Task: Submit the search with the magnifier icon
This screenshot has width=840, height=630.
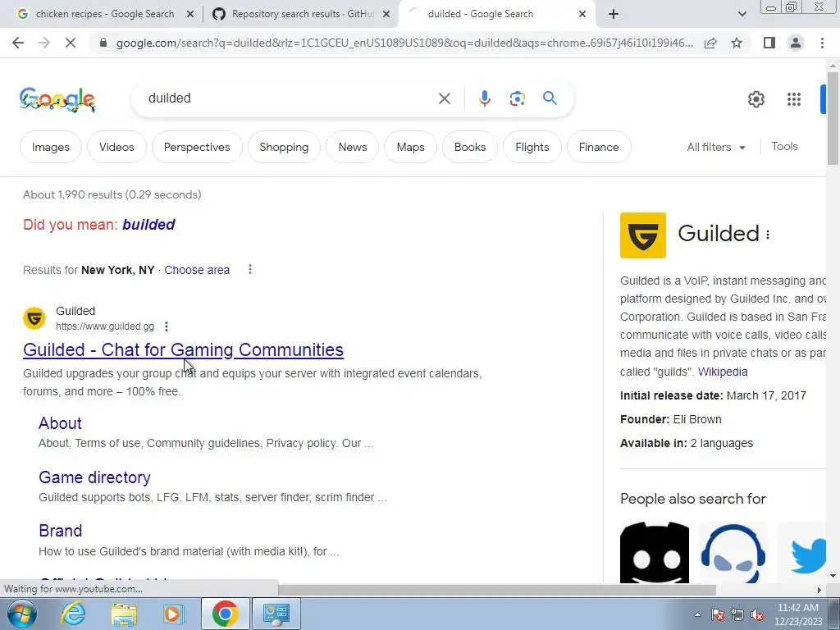Action: pos(550,98)
